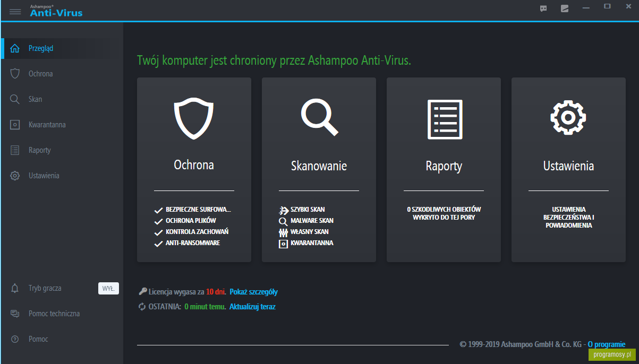The width and height of the screenshot is (639, 364).
Task: Click 'Ustawienia bezpieczeństwa i powiadomienia' text
Action: point(568,218)
